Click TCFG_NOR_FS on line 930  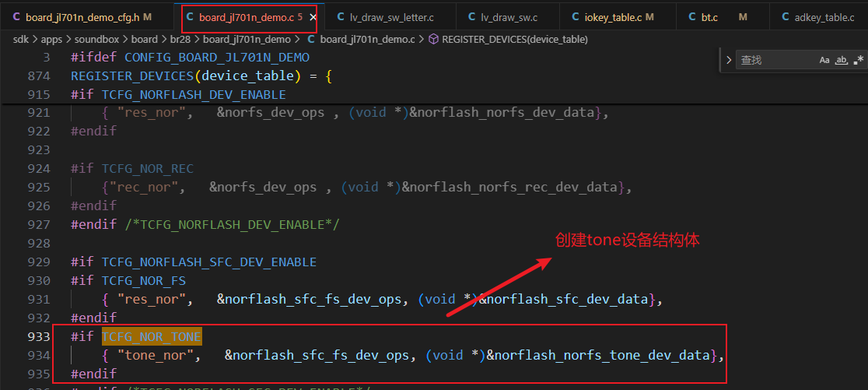(x=144, y=280)
